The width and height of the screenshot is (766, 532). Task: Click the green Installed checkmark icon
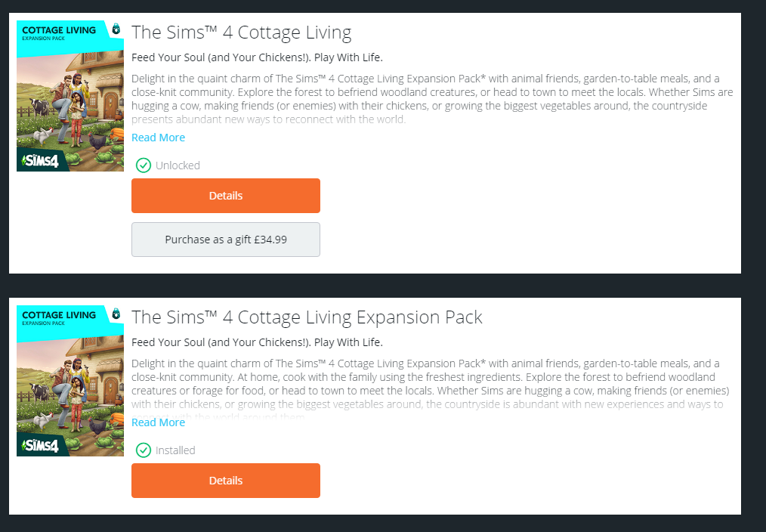(144, 450)
